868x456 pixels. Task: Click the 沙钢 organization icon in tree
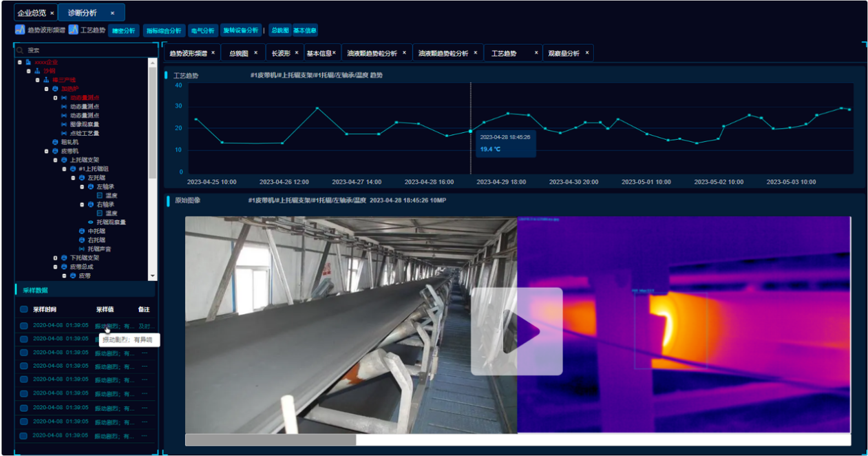tap(37, 71)
